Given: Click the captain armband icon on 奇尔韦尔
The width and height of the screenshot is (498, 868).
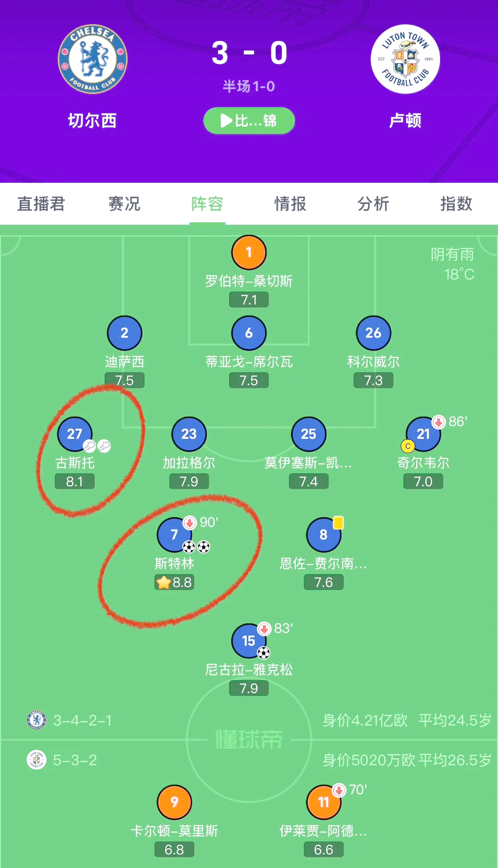Looking at the screenshot, I should [408, 446].
